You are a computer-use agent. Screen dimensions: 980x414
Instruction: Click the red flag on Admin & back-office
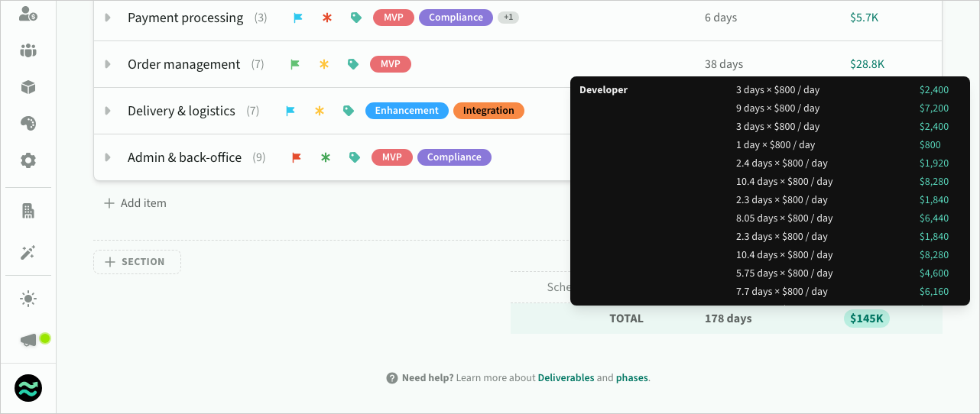coord(297,157)
